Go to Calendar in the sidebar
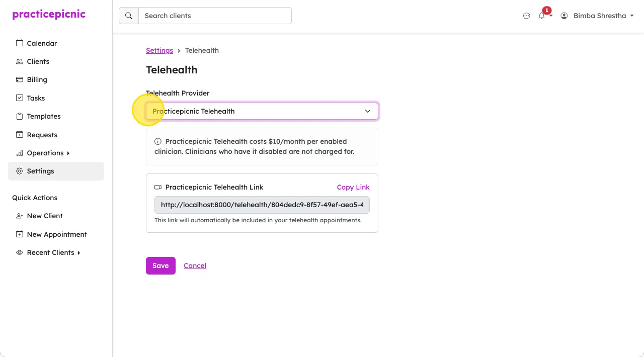The width and height of the screenshot is (644, 357). [56, 43]
